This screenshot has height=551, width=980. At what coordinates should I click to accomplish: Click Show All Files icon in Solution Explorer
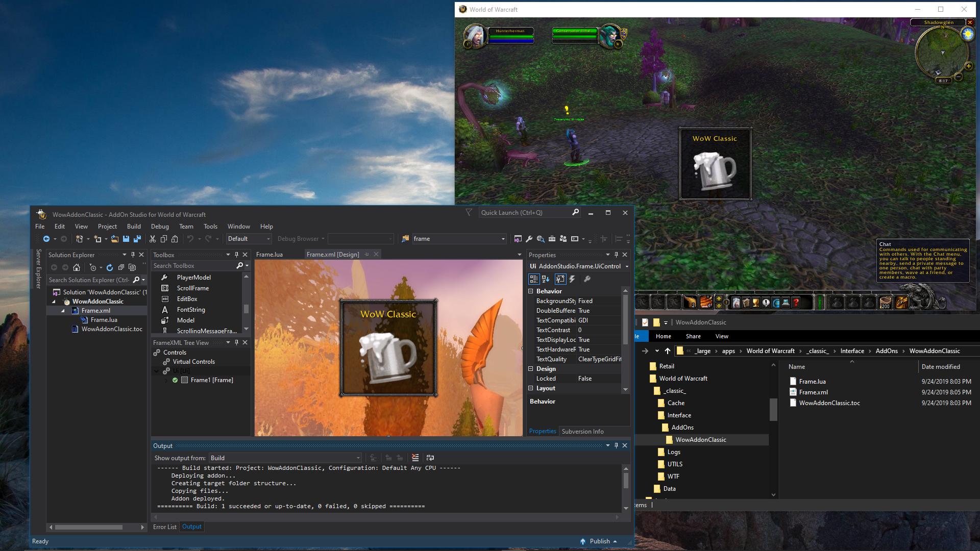click(x=132, y=267)
